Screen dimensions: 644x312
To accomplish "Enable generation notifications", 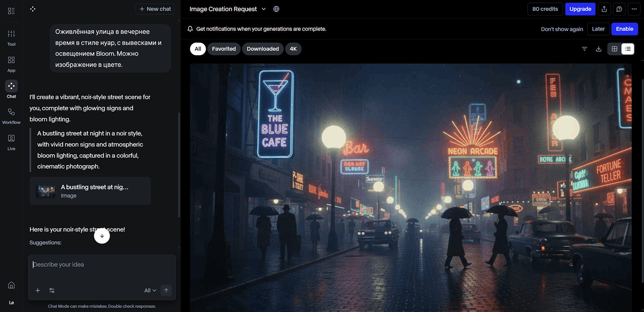I will click(624, 29).
